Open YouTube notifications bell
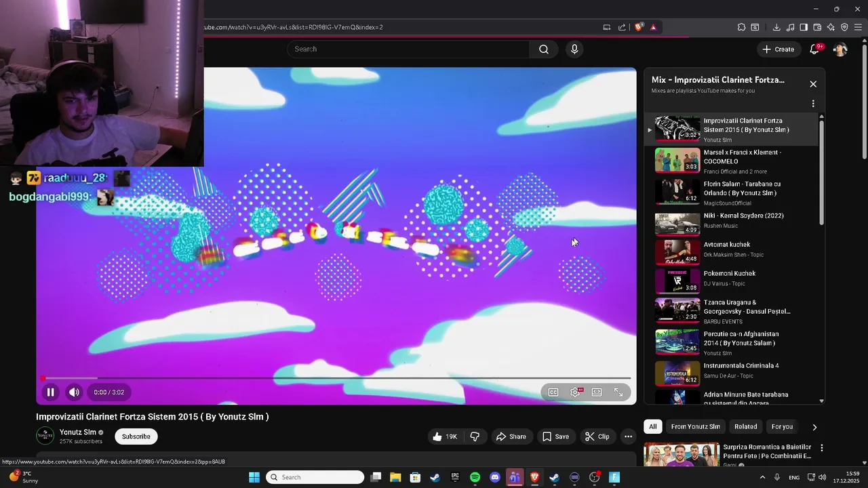 tap(815, 49)
